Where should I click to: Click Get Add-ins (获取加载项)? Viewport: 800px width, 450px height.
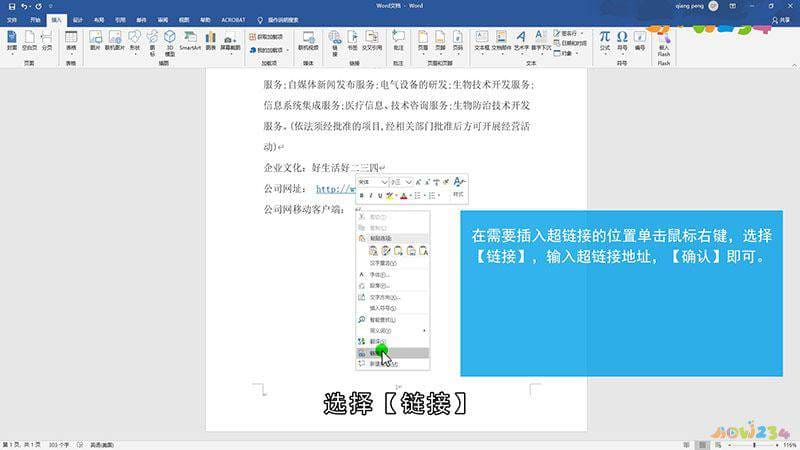(266, 37)
